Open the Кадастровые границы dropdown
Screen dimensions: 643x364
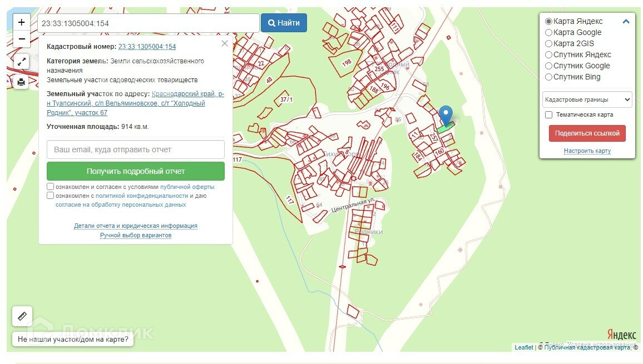[x=587, y=99]
